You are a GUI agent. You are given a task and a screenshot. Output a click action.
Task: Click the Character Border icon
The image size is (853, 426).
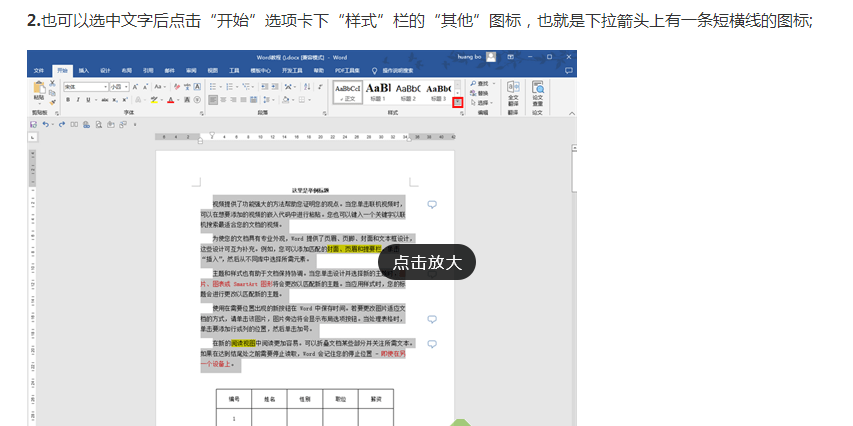click(197, 87)
